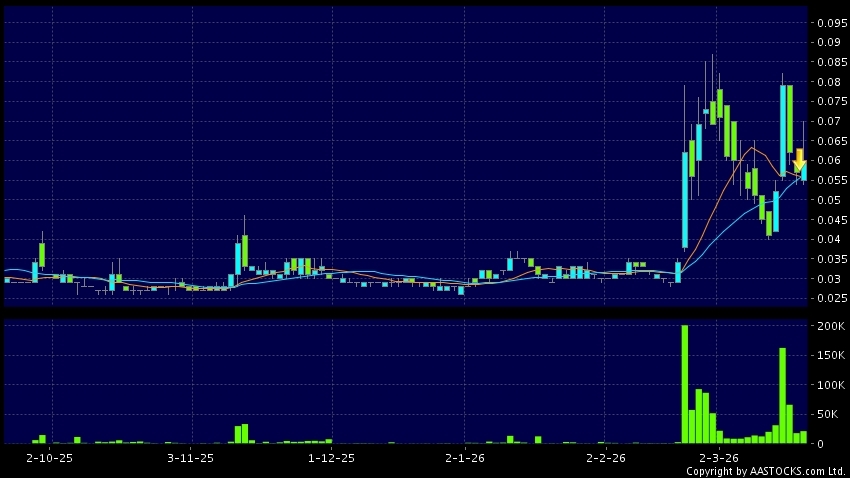Click the 100K volume axis label
Image resolution: width=850 pixels, height=478 pixels.
coord(828,385)
